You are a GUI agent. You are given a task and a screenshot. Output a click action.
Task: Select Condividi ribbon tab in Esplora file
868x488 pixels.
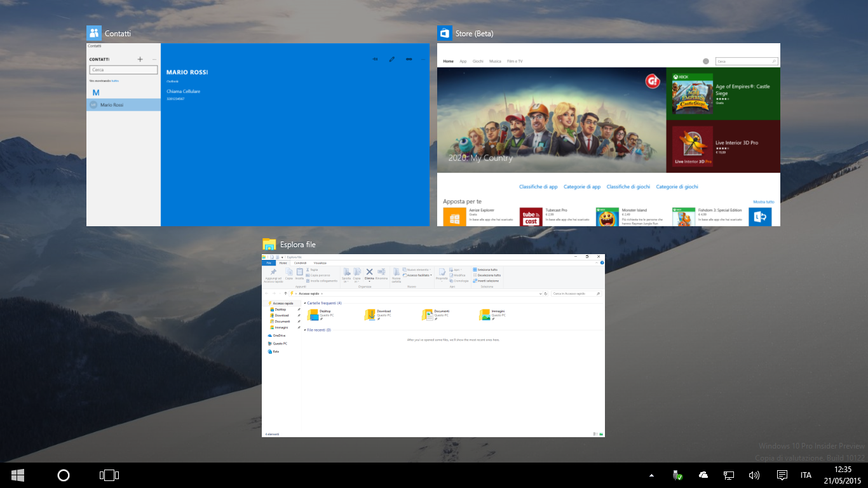pyautogui.click(x=300, y=263)
